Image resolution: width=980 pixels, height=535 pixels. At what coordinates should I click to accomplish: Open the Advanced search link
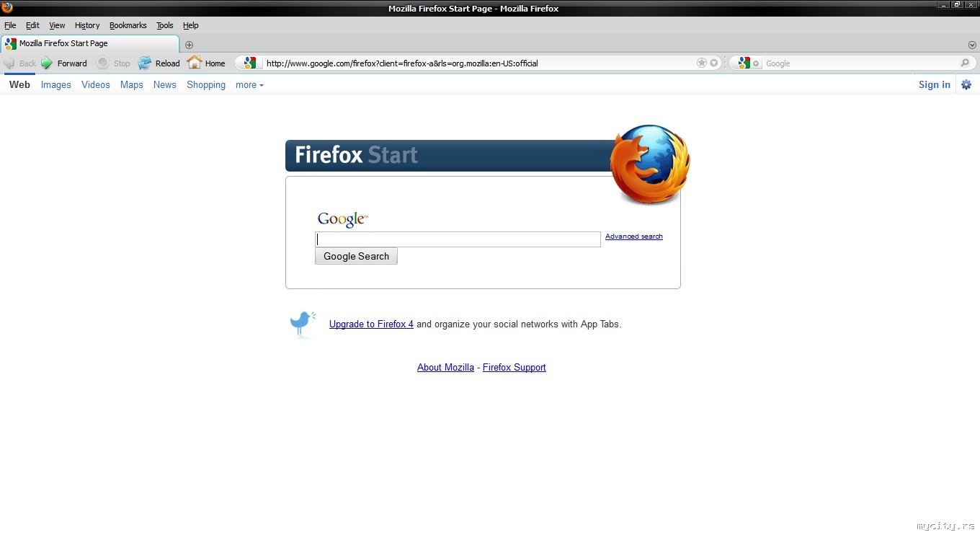tap(634, 236)
